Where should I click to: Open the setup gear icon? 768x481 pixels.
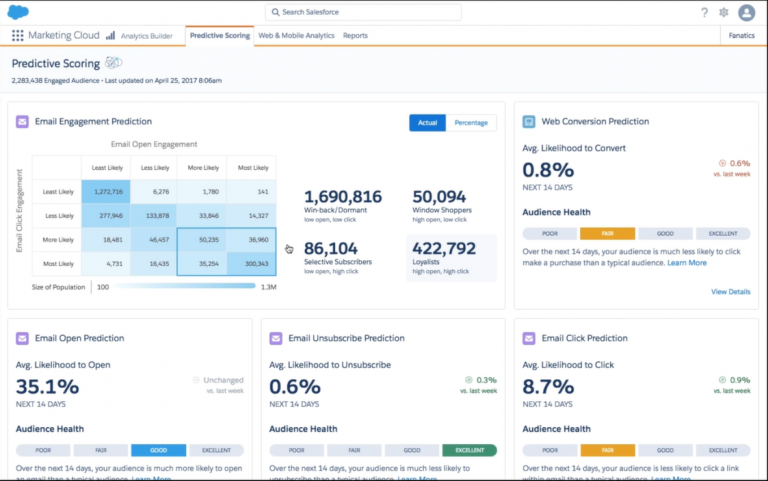[x=723, y=12]
